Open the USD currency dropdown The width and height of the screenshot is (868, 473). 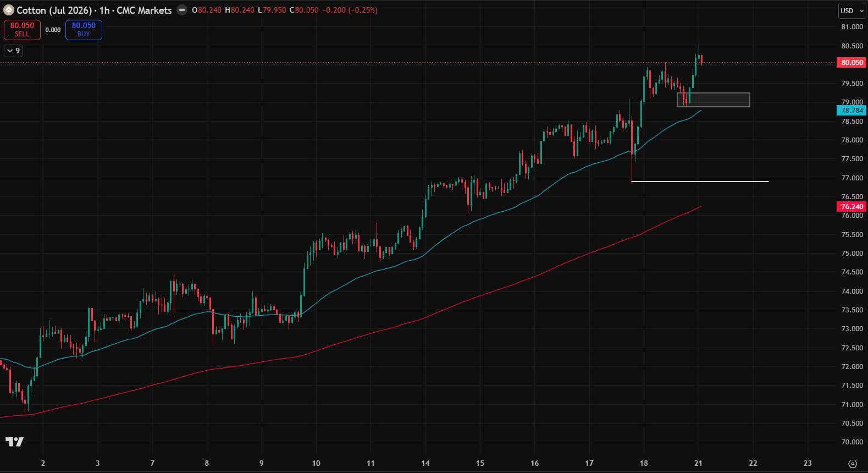(851, 10)
